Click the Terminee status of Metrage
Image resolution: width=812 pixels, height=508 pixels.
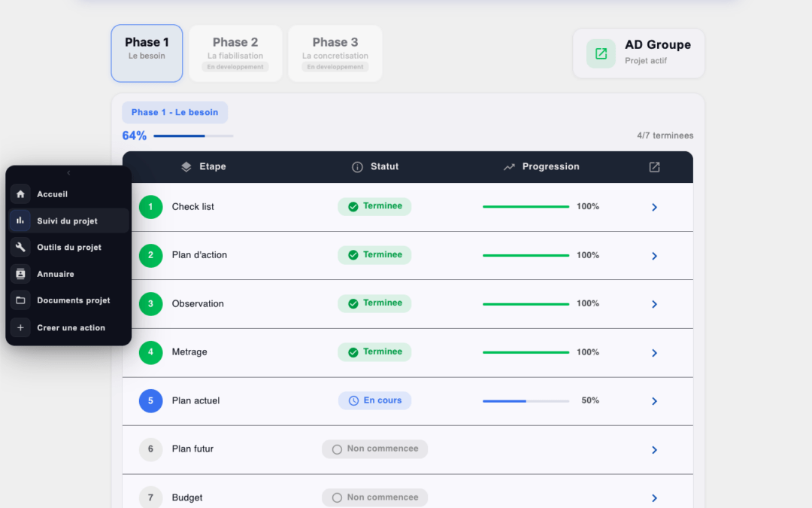pyautogui.click(x=374, y=352)
